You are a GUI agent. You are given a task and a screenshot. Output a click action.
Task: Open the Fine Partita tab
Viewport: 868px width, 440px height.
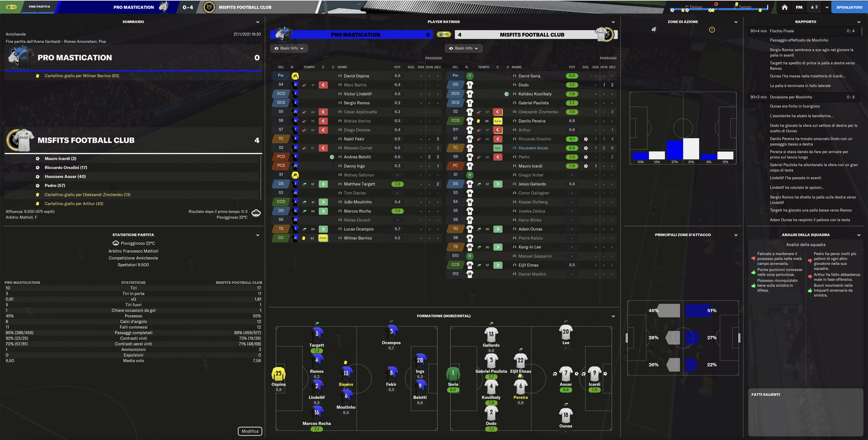point(39,7)
